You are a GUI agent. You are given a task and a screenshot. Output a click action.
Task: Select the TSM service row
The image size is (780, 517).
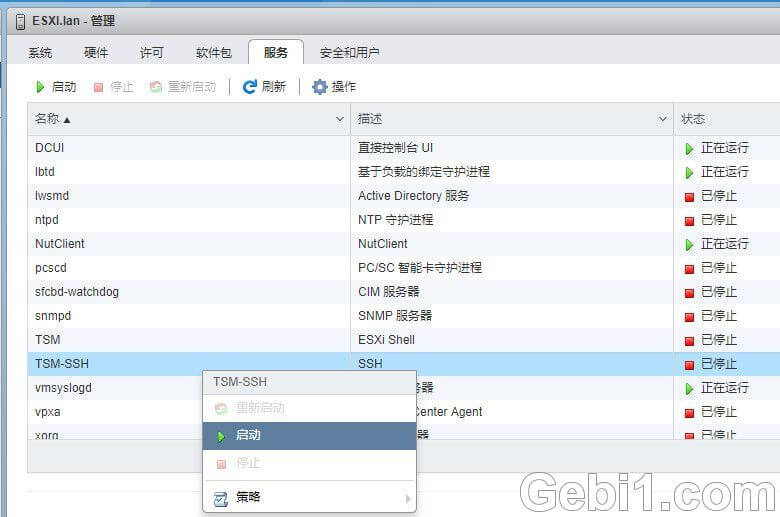[48, 340]
